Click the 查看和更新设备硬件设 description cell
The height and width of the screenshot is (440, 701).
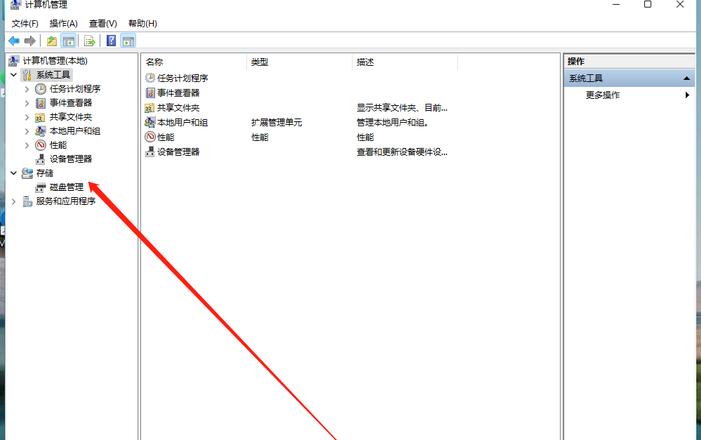click(x=402, y=152)
